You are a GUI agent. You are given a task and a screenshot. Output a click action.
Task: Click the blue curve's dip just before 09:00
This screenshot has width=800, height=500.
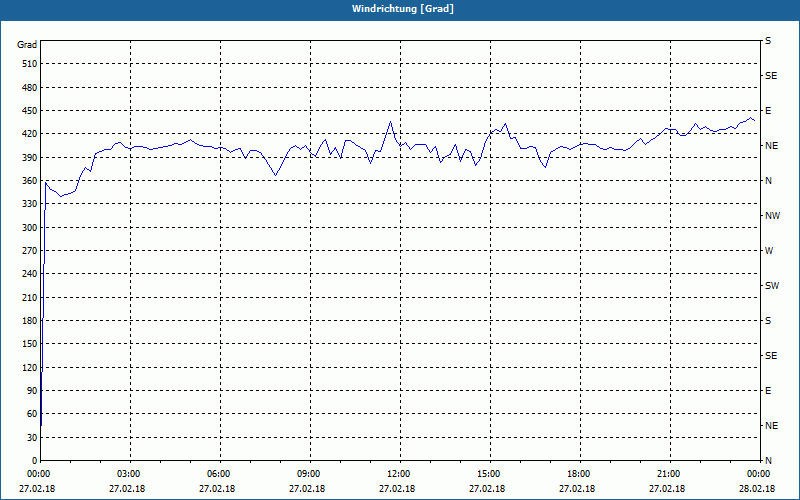[276, 175]
